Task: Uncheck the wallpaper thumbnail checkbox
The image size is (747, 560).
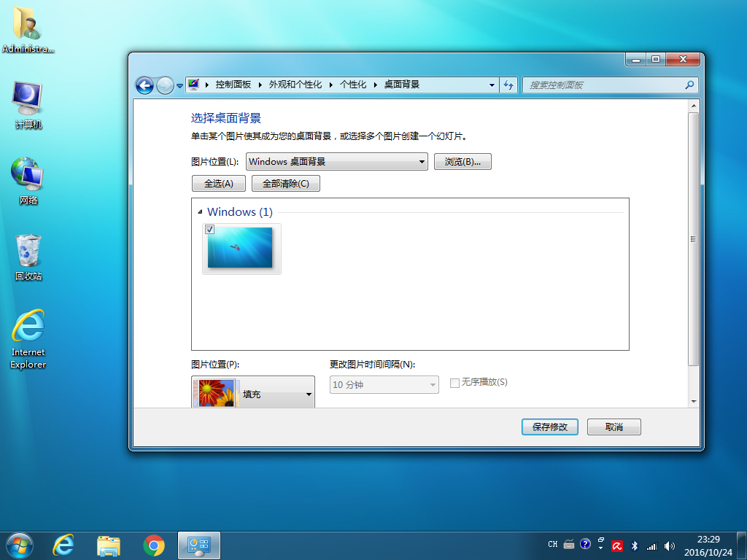Action: [209, 230]
